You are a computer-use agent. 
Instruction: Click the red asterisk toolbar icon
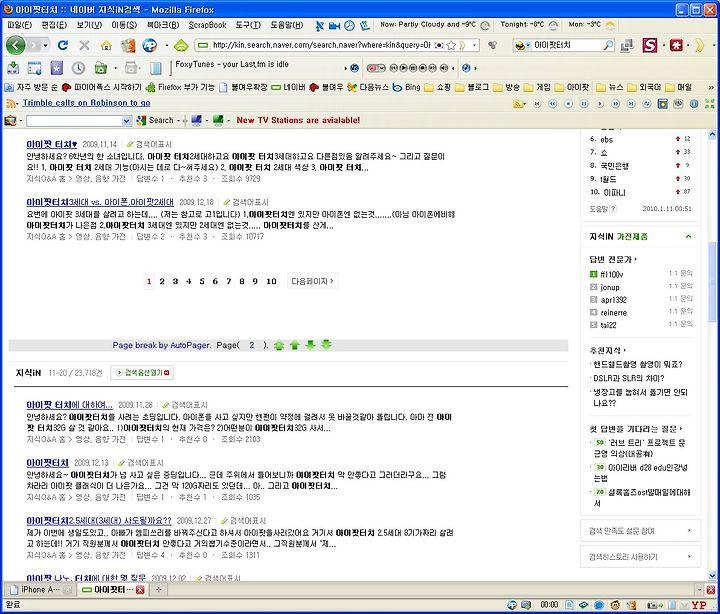point(676,45)
